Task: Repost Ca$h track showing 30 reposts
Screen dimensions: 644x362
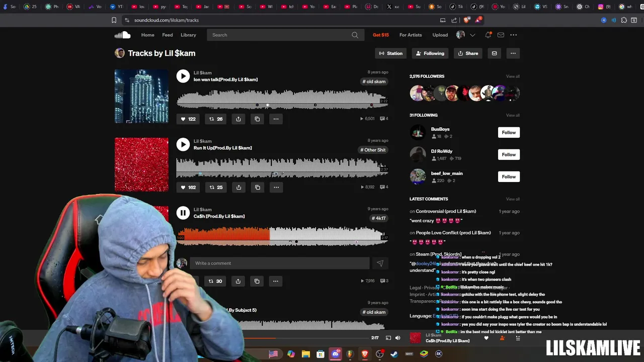Action: tap(215, 281)
